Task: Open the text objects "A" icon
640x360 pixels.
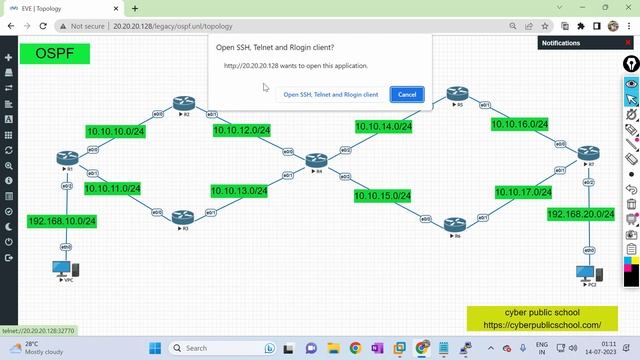Action: tap(9, 119)
